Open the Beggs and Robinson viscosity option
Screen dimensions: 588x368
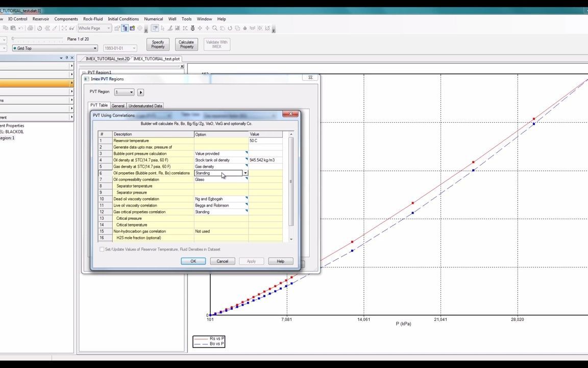click(221, 205)
